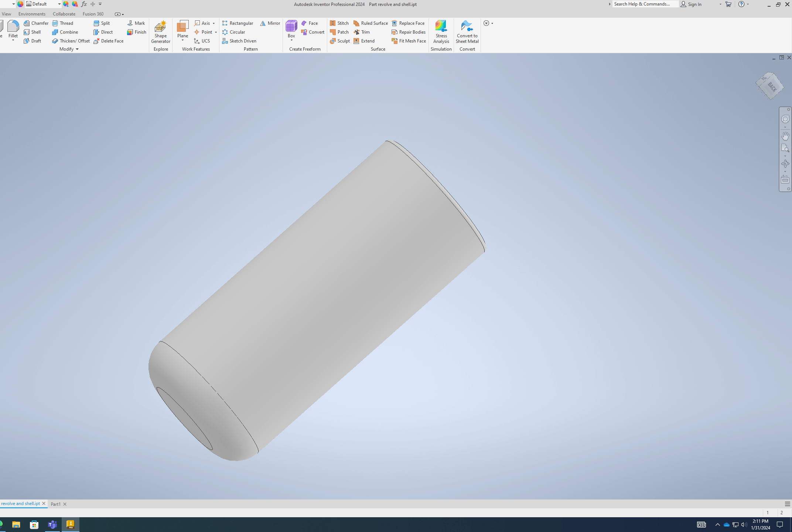Screen dimensions: 792x532
Task: Open the Axis work feature dropdown
Action: pos(214,23)
